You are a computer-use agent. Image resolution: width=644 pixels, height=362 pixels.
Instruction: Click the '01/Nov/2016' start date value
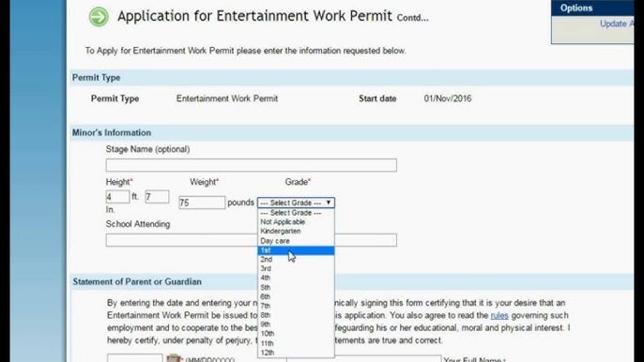pyautogui.click(x=448, y=98)
